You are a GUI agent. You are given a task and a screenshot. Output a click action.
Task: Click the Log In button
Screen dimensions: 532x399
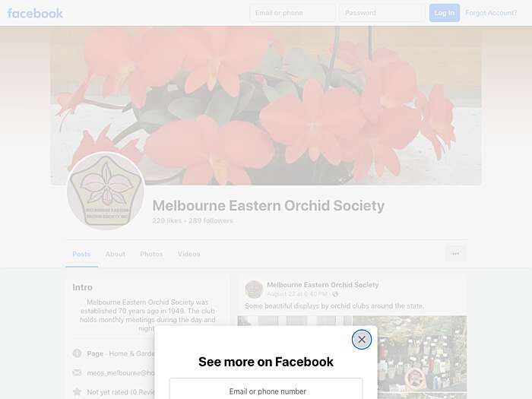pyautogui.click(x=445, y=13)
